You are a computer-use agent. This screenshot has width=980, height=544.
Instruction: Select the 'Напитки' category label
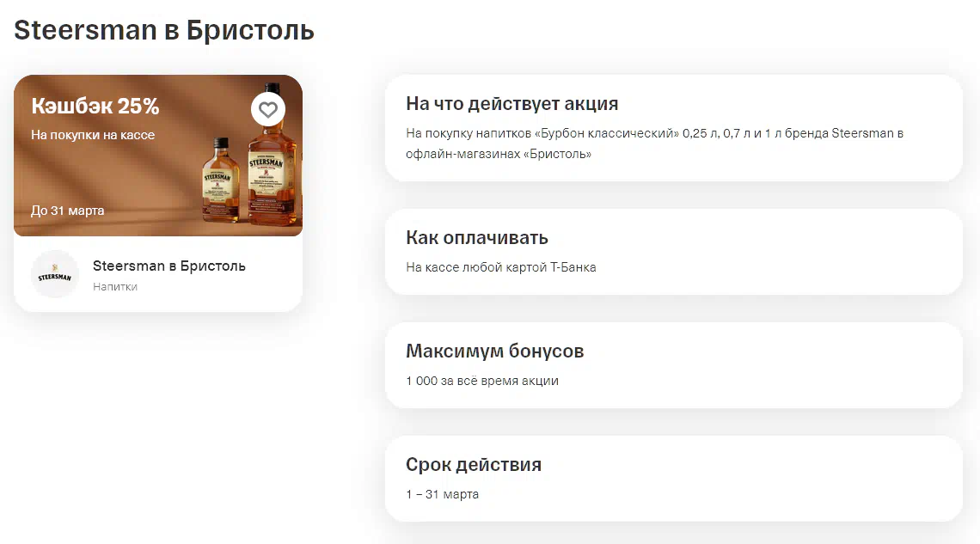(x=115, y=287)
